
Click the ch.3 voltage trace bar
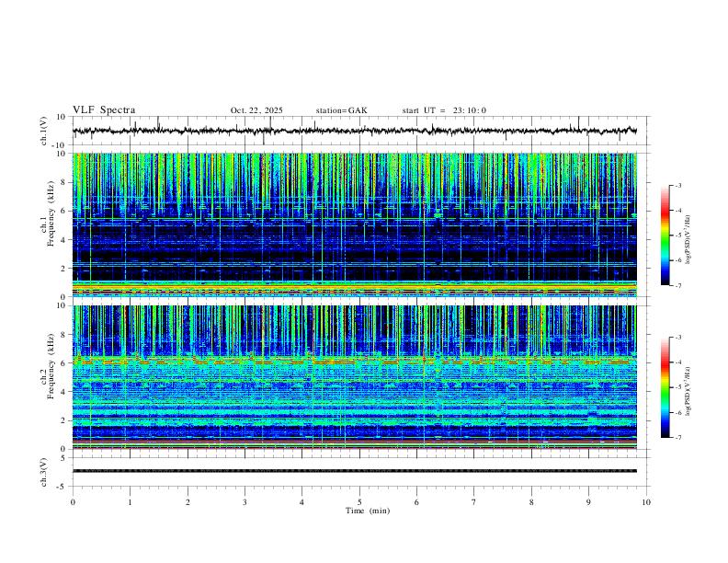[354, 471]
